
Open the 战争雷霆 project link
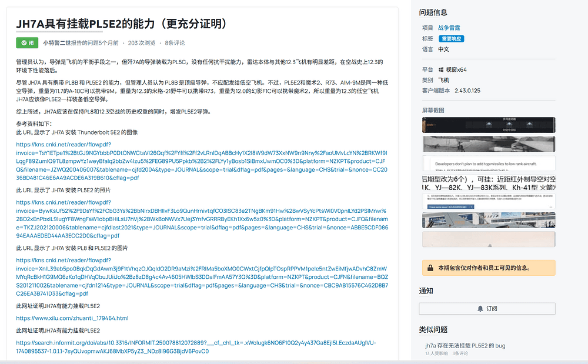click(449, 28)
